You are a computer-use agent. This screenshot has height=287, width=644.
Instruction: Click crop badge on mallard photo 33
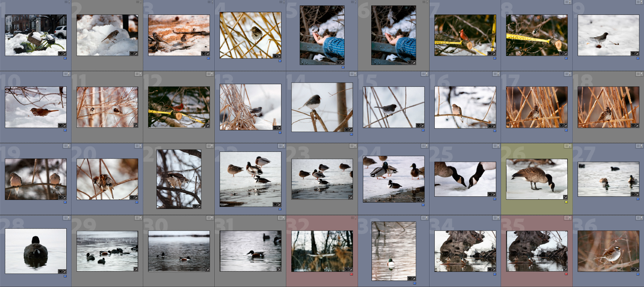410,278
